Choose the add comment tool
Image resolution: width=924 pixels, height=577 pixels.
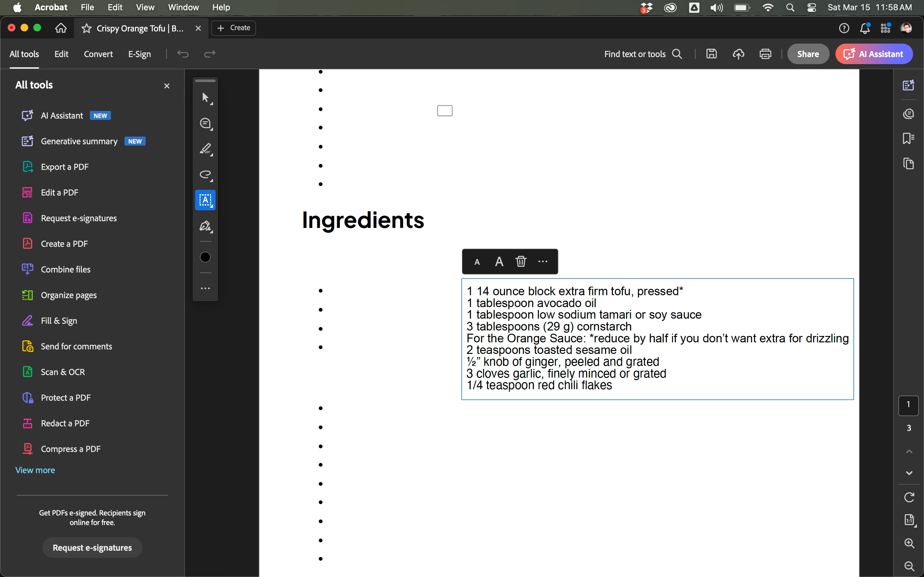pyautogui.click(x=205, y=123)
